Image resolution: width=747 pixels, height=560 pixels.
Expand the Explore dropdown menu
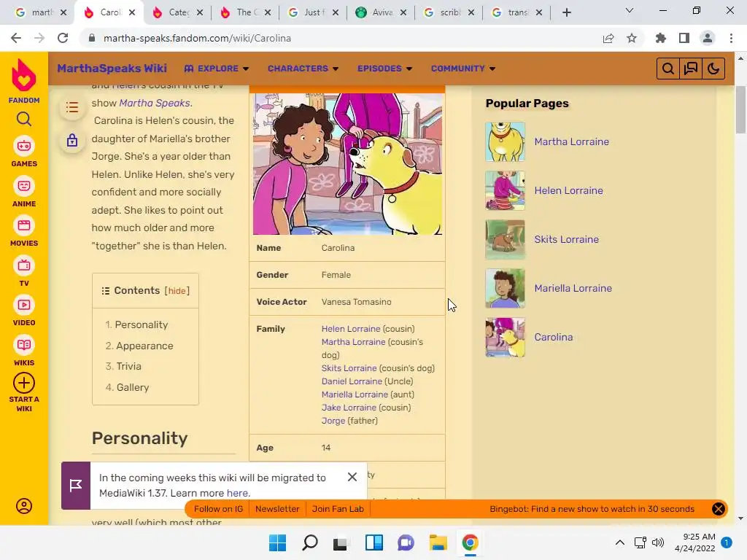(217, 69)
